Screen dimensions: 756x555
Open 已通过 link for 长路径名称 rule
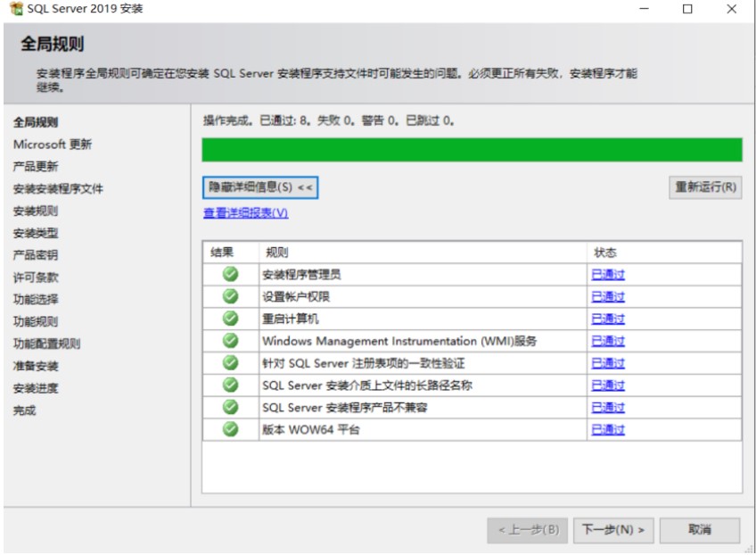click(608, 385)
